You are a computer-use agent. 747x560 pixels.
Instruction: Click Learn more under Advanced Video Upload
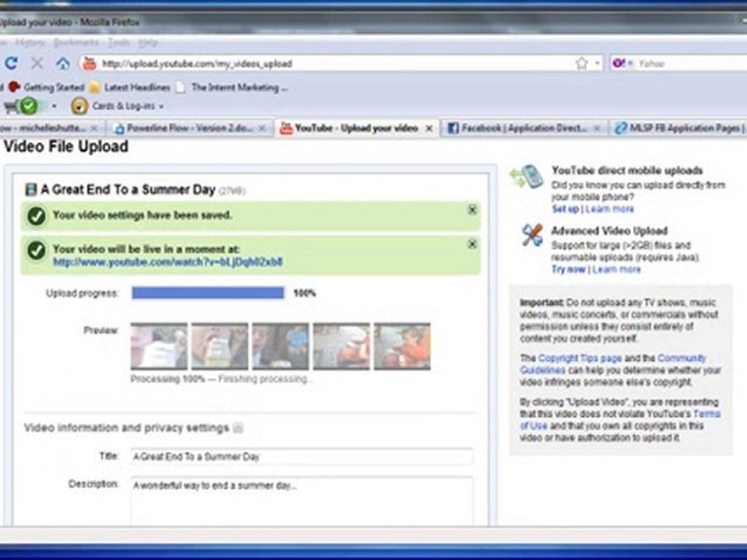coord(616,270)
